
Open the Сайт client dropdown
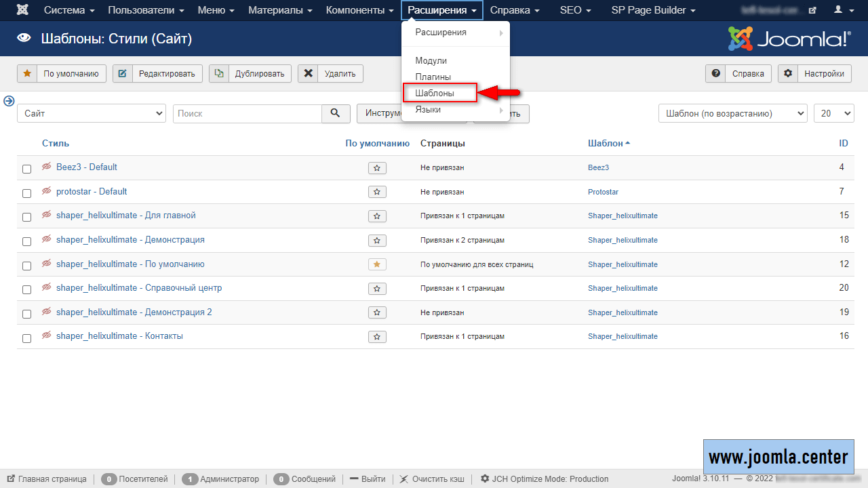pyautogui.click(x=92, y=114)
